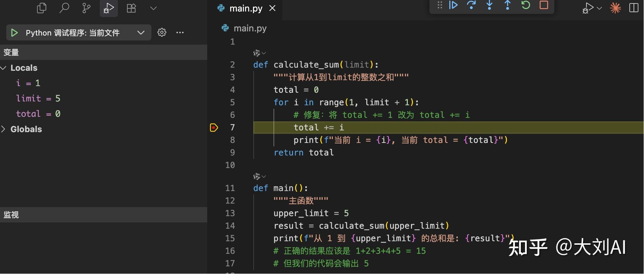Click def main(): on line 11
Viewport: 644px width, 274px height.
coord(281,188)
